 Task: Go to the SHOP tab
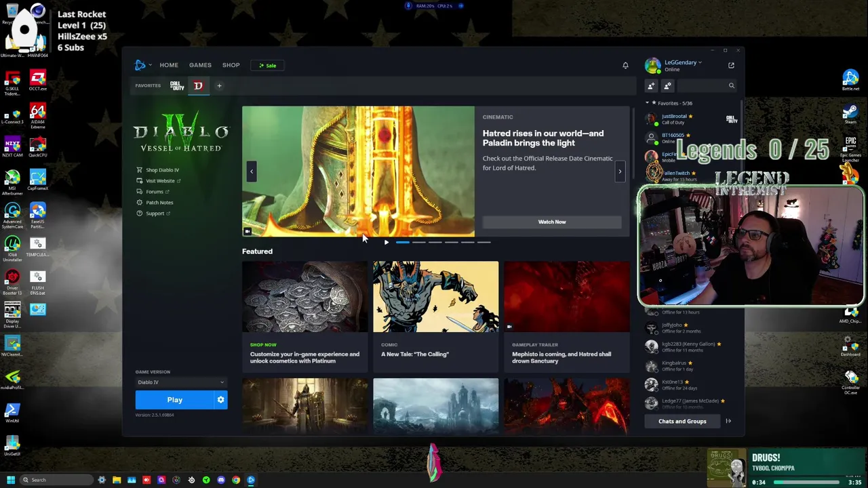[231, 65]
